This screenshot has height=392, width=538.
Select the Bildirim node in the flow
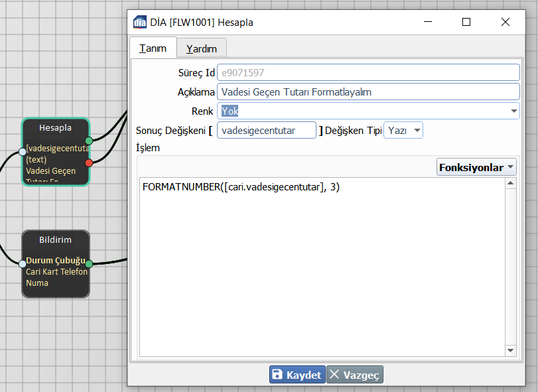point(55,239)
